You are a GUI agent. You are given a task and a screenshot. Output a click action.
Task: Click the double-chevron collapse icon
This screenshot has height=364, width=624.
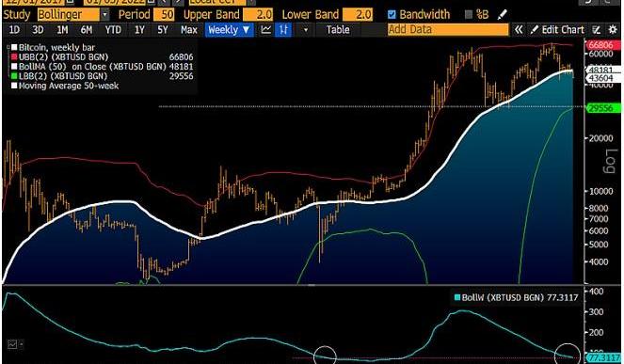click(519, 30)
